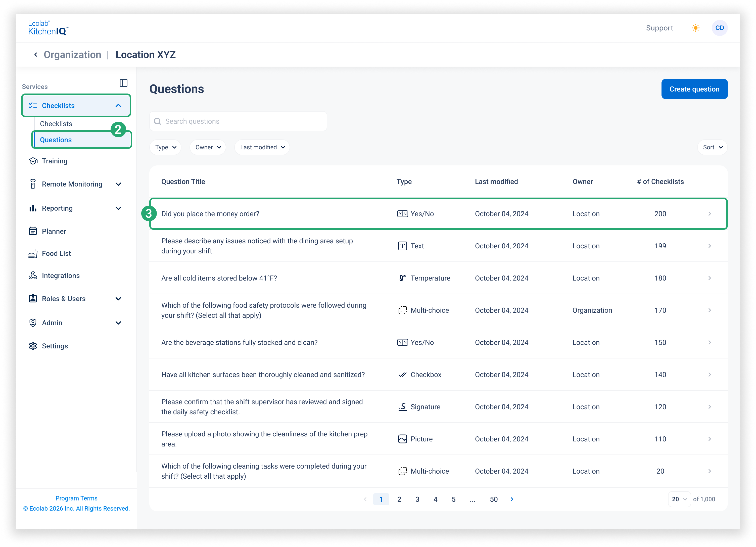Focus the Search questions field

(238, 121)
